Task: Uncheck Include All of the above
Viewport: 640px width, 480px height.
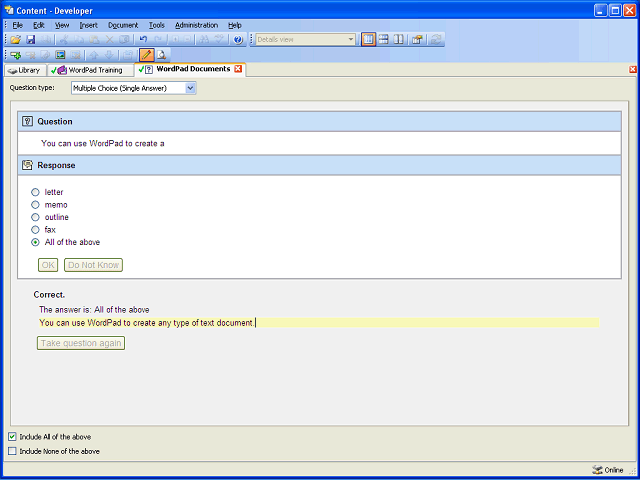Action: pos(12,437)
